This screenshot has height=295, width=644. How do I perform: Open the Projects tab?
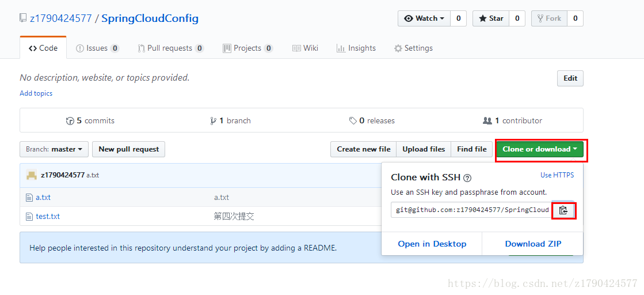point(247,48)
